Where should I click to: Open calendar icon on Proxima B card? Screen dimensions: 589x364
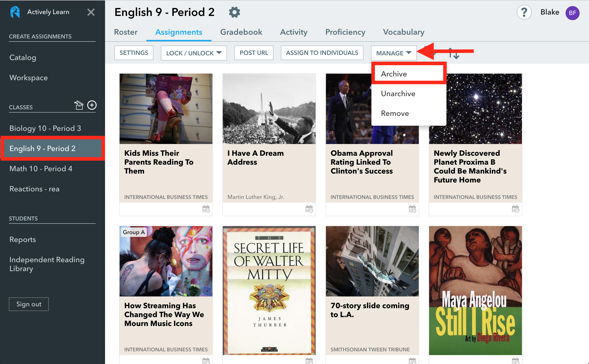pyautogui.click(x=516, y=209)
